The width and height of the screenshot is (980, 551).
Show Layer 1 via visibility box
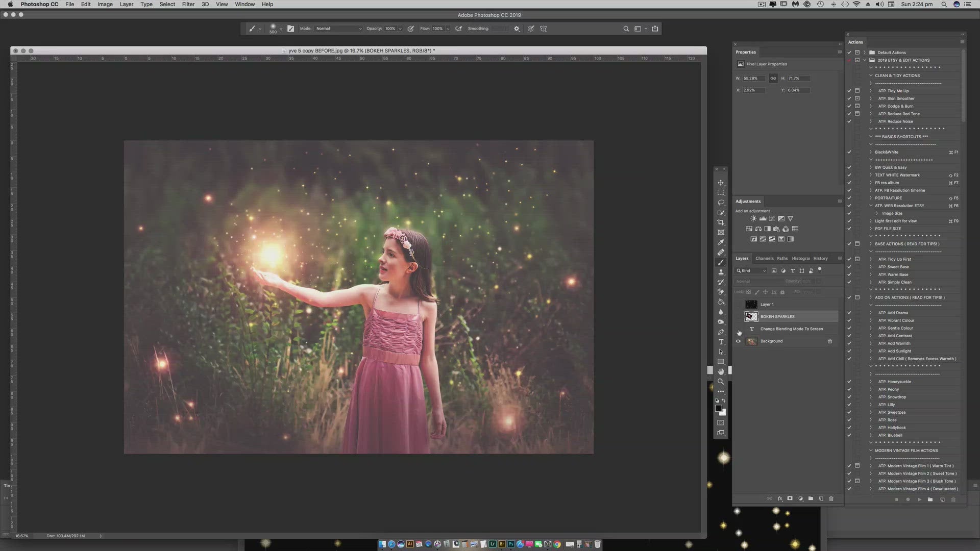[x=738, y=304]
